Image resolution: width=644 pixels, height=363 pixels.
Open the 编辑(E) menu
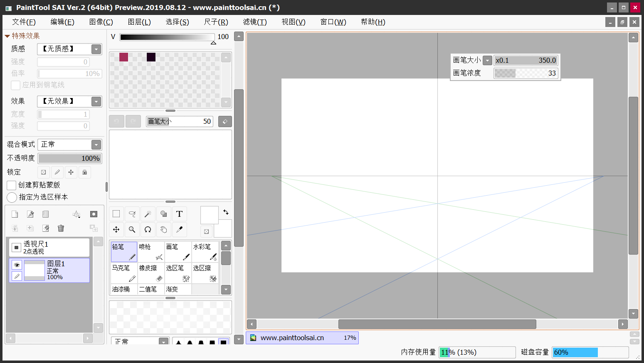coord(62,22)
